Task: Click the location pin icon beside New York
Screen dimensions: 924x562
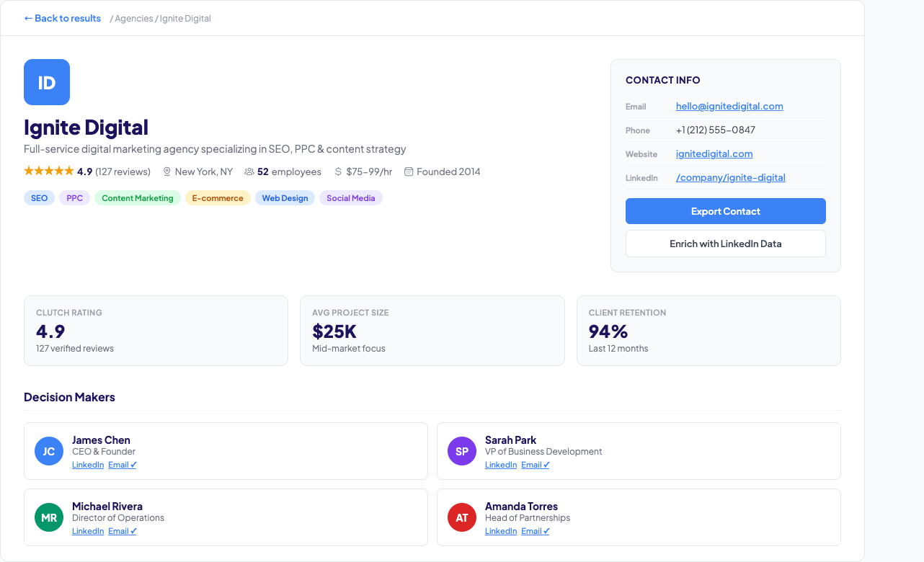Action: click(x=166, y=171)
